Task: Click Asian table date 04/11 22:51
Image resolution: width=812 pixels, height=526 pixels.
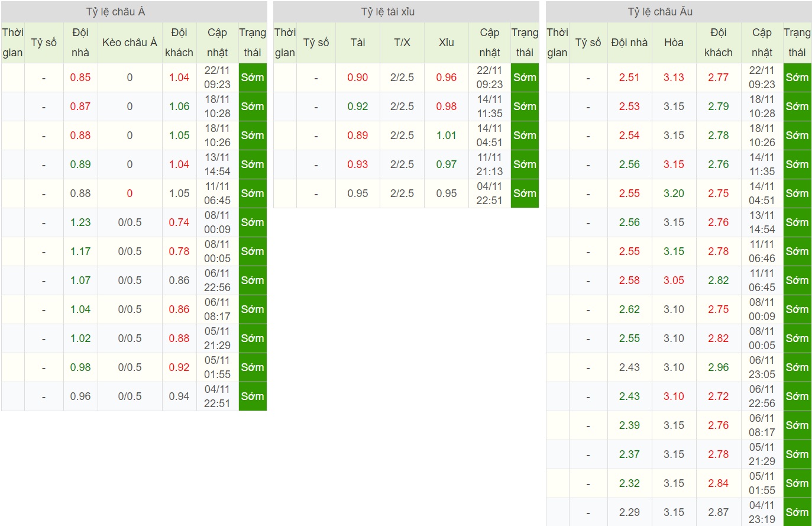Action: 217,396
